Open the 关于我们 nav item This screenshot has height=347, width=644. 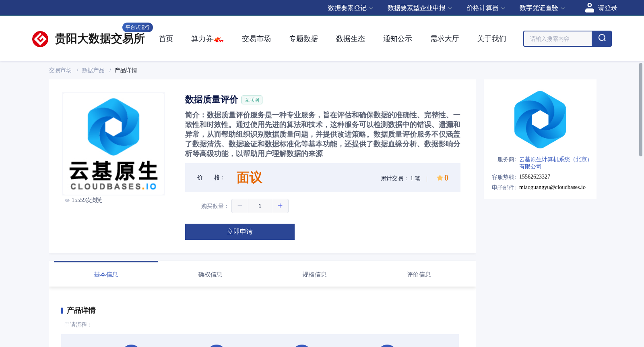point(492,39)
